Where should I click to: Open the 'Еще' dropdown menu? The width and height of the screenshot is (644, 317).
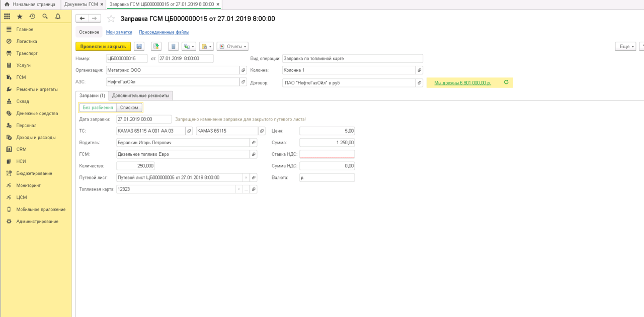click(x=625, y=46)
